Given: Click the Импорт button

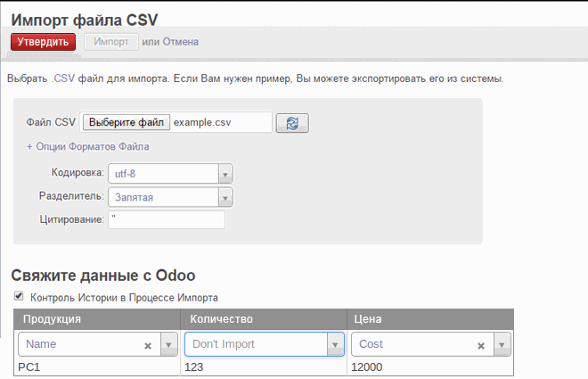Looking at the screenshot, I should pyautogui.click(x=111, y=42).
